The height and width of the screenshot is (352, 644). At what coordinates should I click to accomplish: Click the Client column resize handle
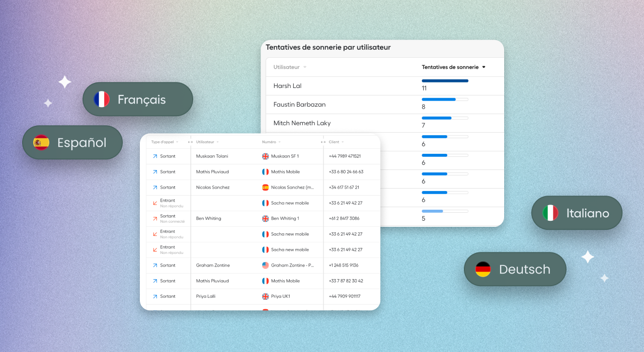pos(323,142)
